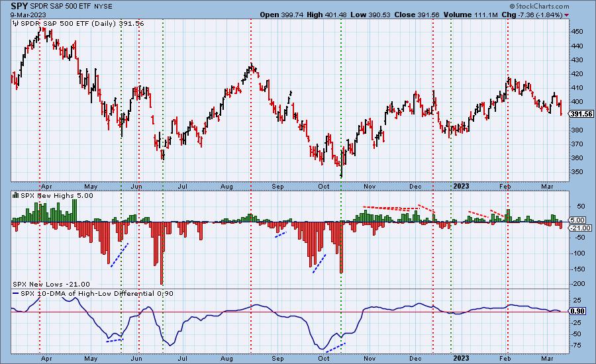Image resolution: width=596 pixels, height=364 pixels.
Task: Click the 391.56 last-price tag on the right axis
Action: click(x=581, y=114)
